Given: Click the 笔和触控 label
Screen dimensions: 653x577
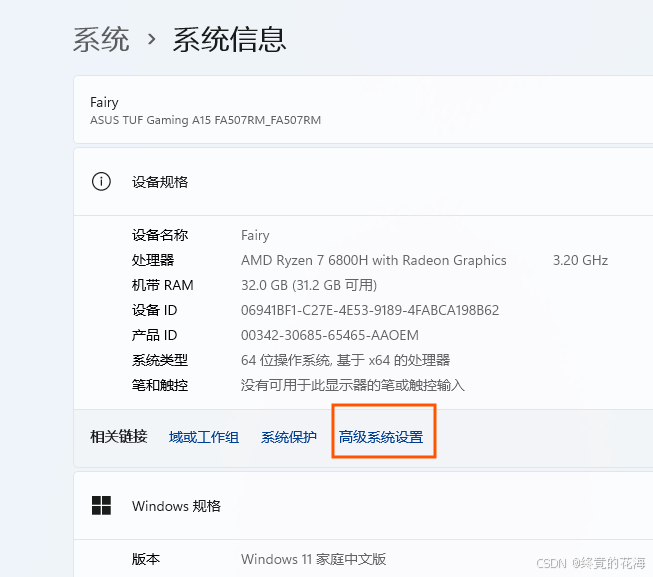Looking at the screenshot, I should point(160,385).
